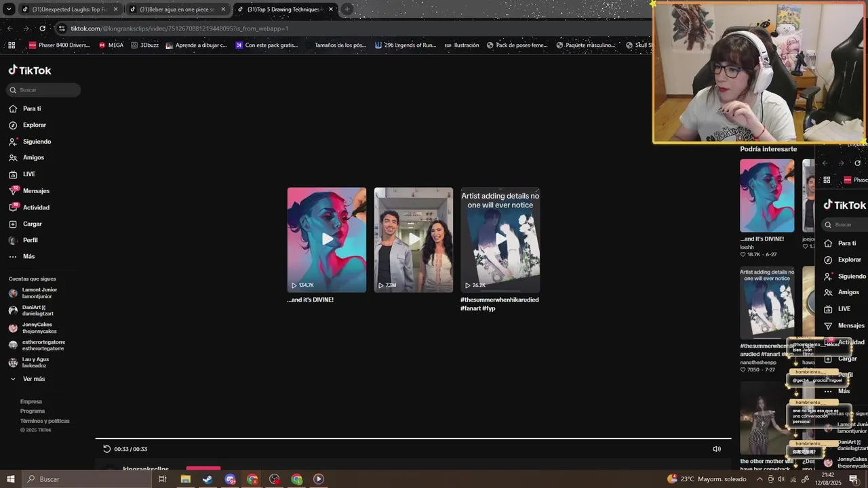The height and width of the screenshot is (488, 868).
Task: Open the Programa footer link
Action: pos(33,411)
